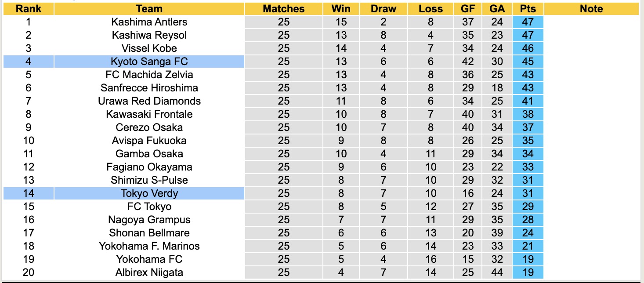Sort by the Matches column header
Viewport: 644px width, 283px height.
click(x=284, y=9)
